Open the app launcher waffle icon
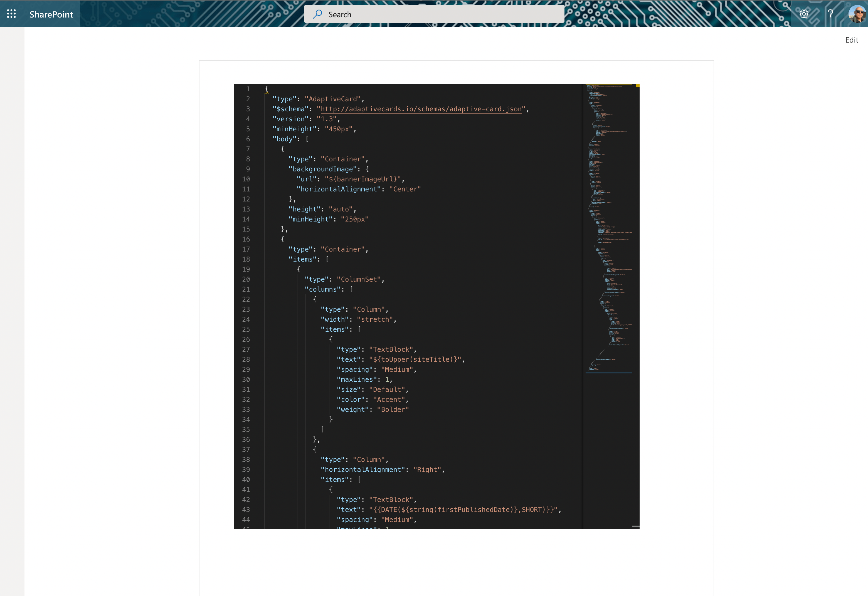Image resolution: width=868 pixels, height=596 pixels. [x=11, y=14]
